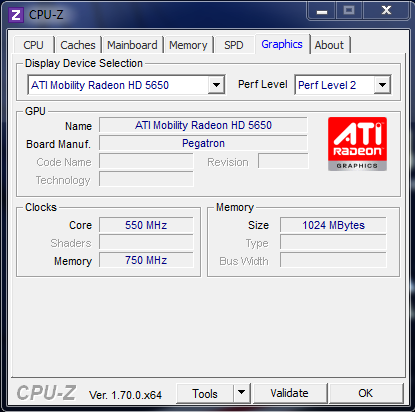
Task: Click the Memory clock 750 MHz value
Action: pos(146,260)
